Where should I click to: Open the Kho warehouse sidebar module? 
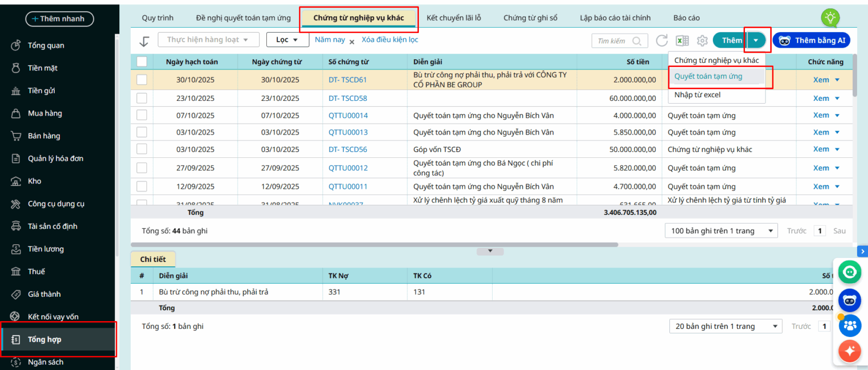tap(34, 181)
